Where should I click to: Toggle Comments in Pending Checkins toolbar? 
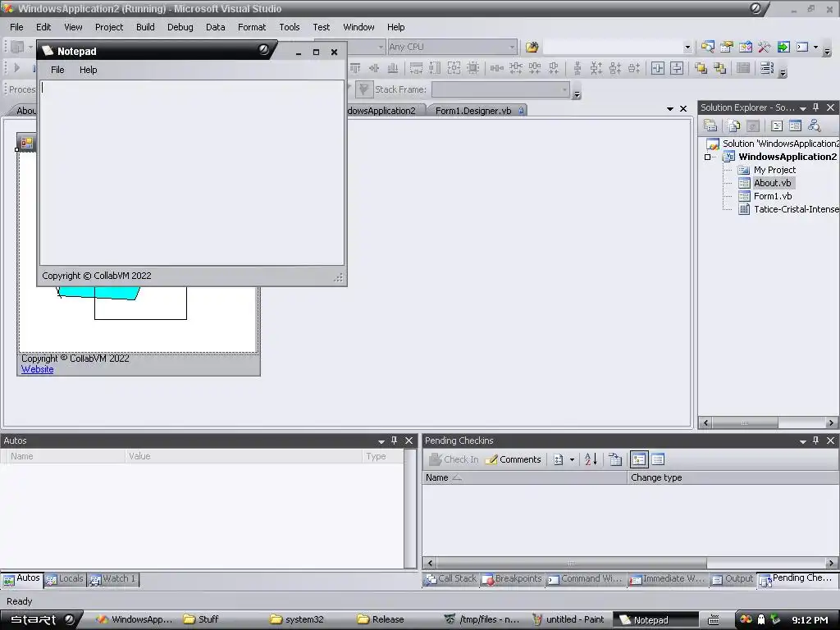coord(514,459)
